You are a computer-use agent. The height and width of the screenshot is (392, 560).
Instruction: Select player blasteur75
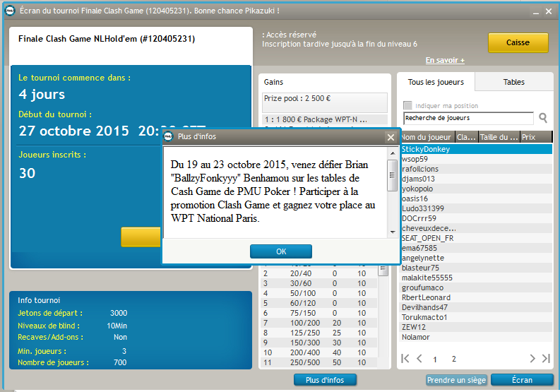(x=476, y=268)
